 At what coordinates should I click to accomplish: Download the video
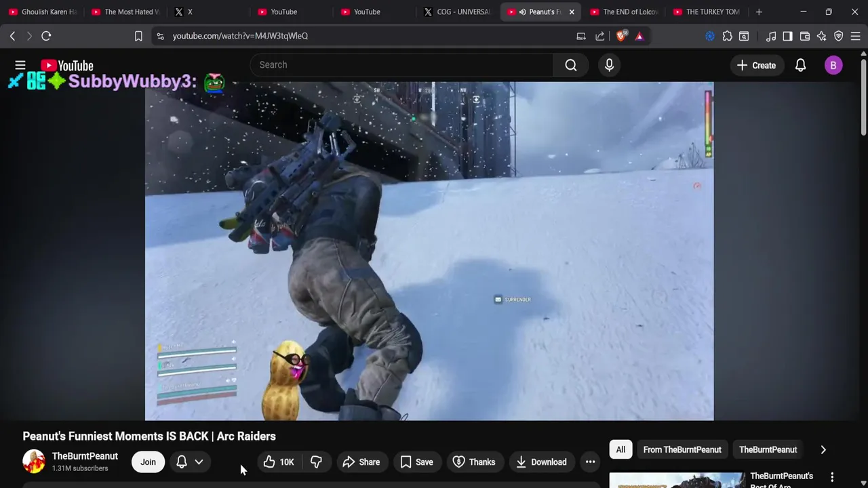(x=541, y=462)
